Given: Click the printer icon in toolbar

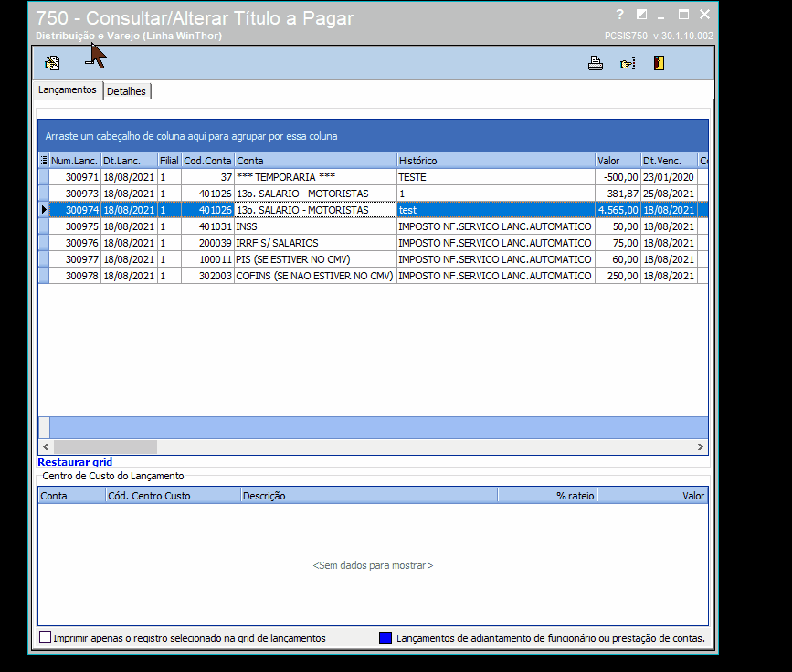Looking at the screenshot, I should (x=596, y=63).
